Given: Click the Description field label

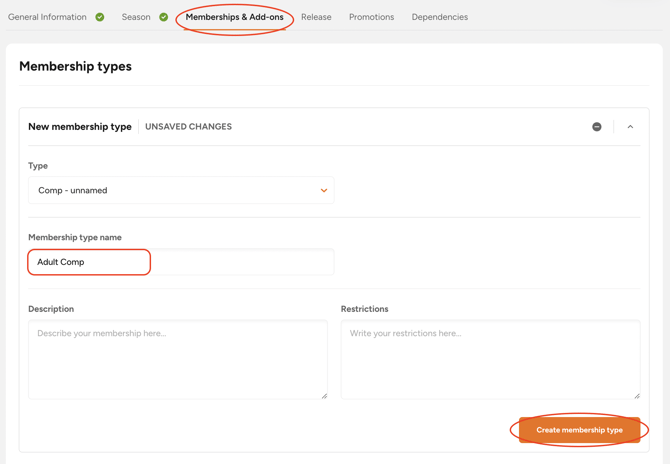Looking at the screenshot, I should [51, 309].
